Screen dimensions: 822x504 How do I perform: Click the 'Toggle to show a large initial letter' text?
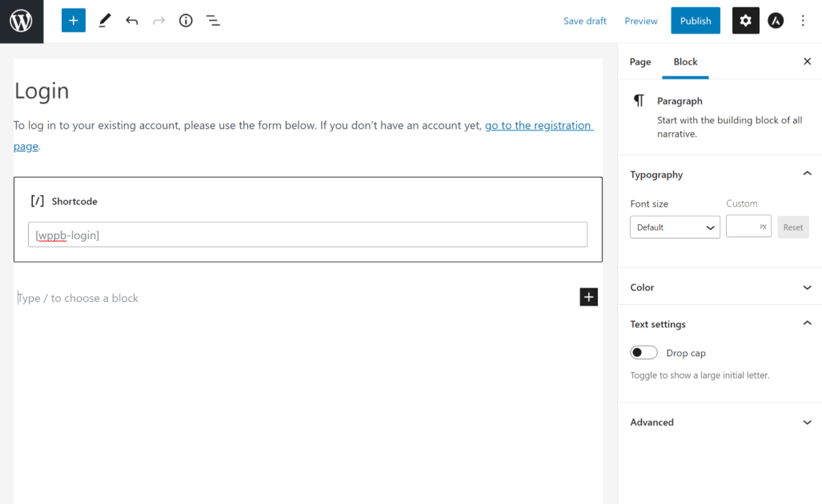[700, 375]
